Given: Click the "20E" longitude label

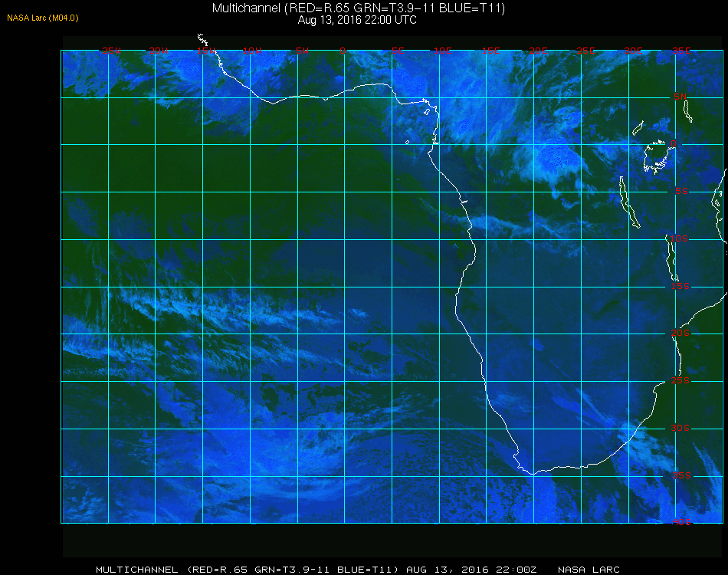Looking at the screenshot, I should (x=538, y=51).
